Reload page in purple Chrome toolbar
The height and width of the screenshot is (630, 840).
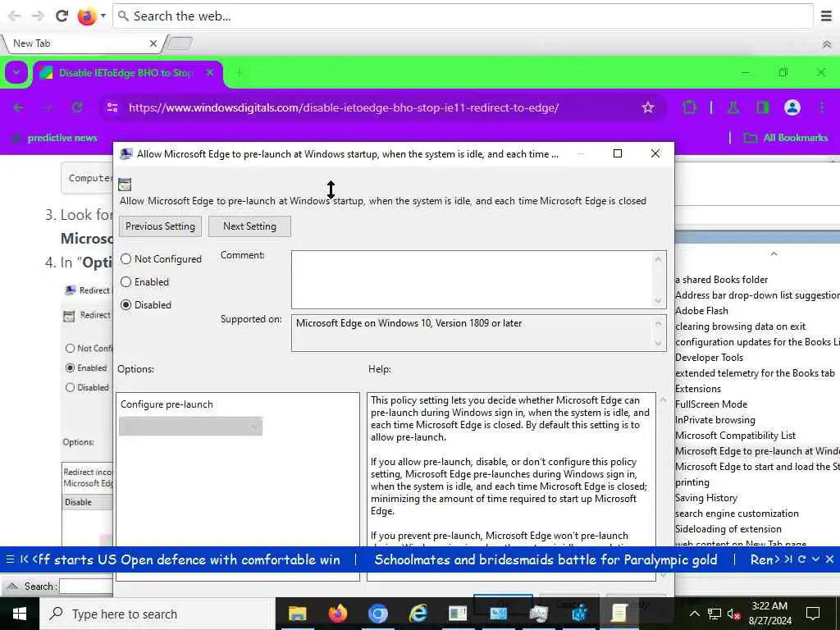click(77, 107)
